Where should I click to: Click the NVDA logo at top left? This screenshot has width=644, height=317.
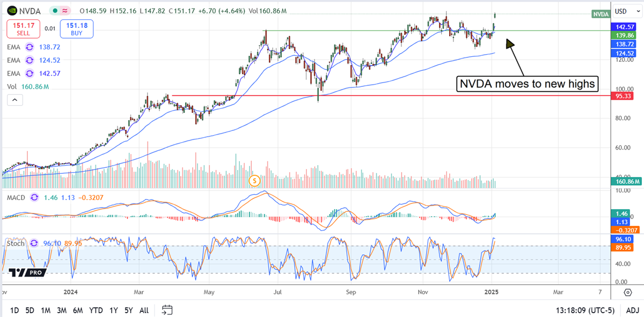(x=12, y=11)
